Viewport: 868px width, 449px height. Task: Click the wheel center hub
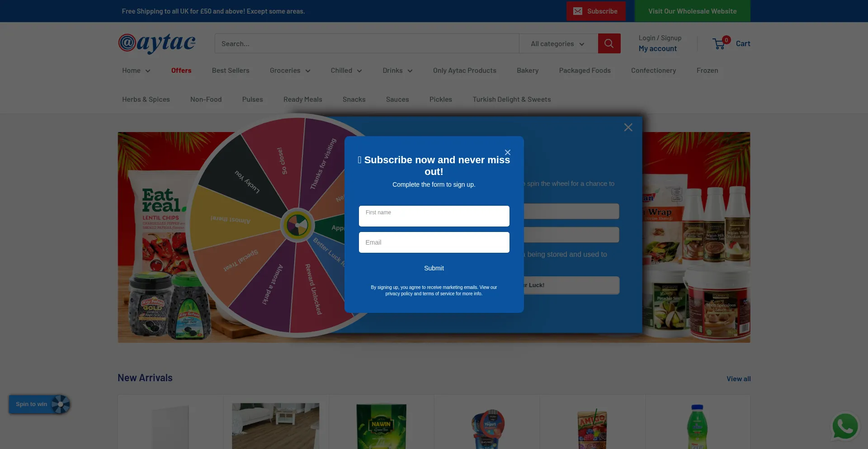click(x=297, y=225)
